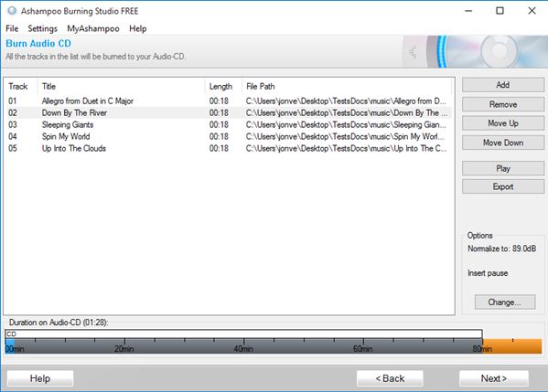Click the "Duration on Audio-CD (01:28)" label
This screenshot has width=548, height=392.
pyautogui.click(x=59, y=323)
